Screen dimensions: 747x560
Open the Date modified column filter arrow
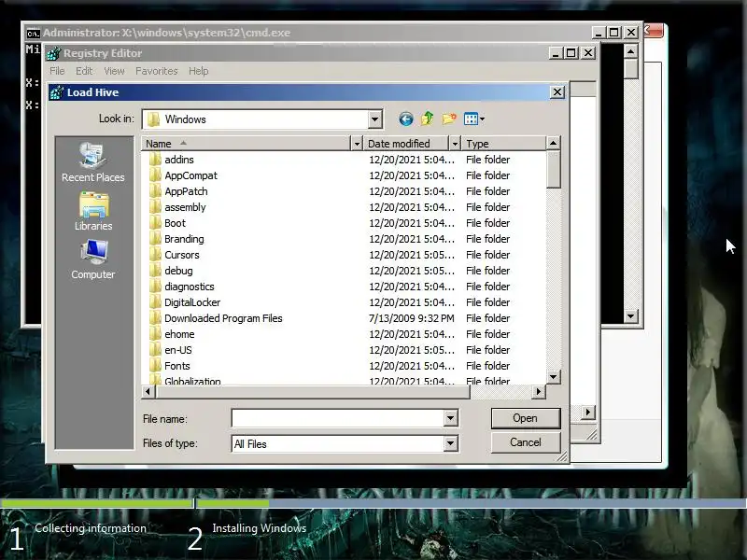click(x=455, y=144)
